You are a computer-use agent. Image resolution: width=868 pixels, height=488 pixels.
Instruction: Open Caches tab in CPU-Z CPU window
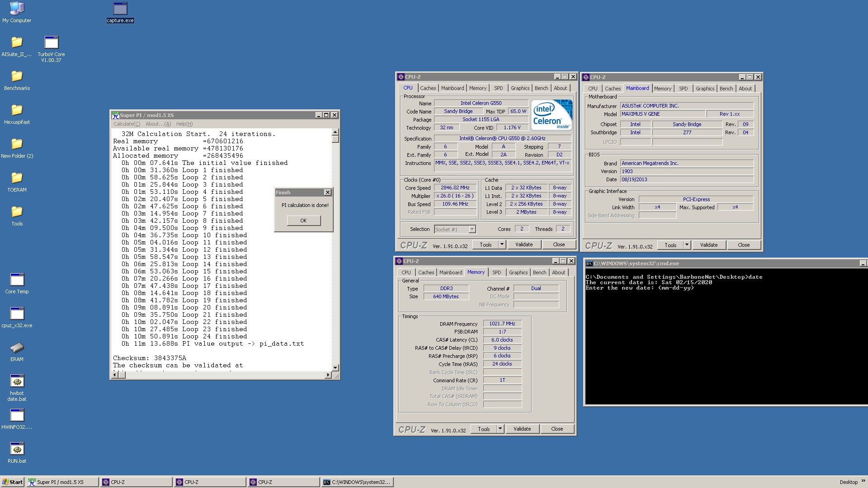click(428, 88)
